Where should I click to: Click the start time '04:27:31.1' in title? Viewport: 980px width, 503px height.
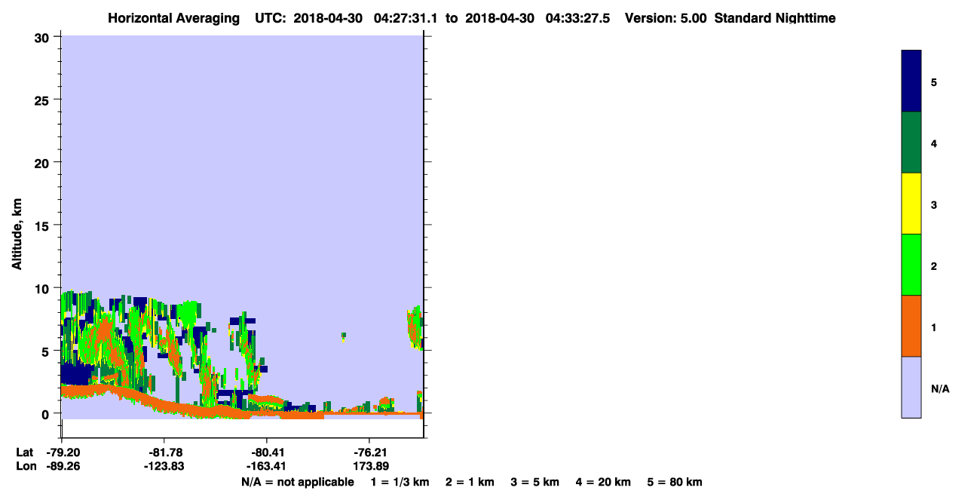[405, 18]
